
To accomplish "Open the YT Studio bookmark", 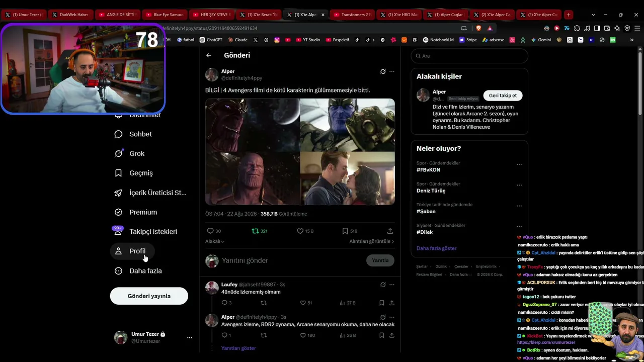I will pyautogui.click(x=307, y=40).
